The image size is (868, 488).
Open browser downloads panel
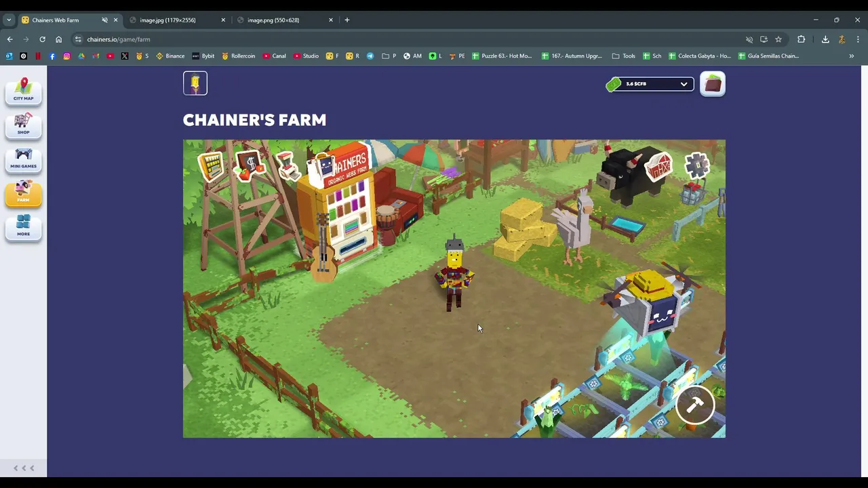(x=825, y=39)
